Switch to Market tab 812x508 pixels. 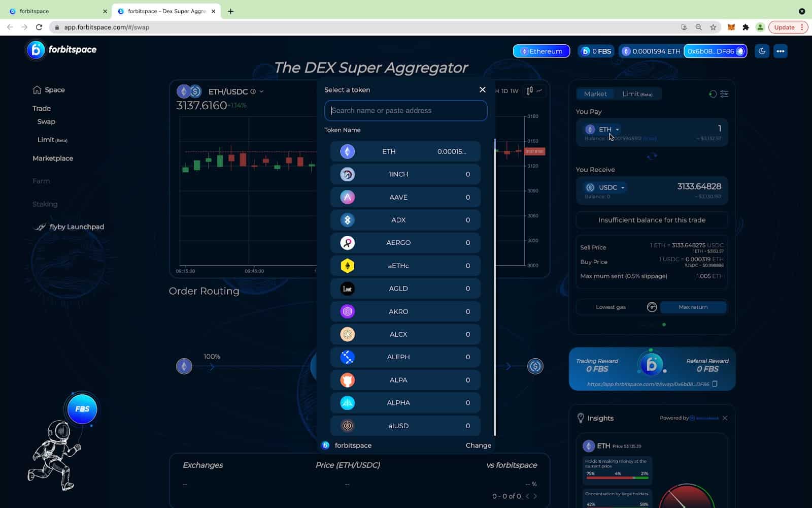coord(595,94)
